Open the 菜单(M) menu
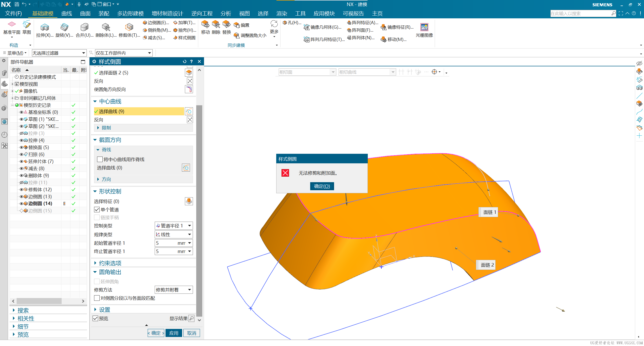 pyautogui.click(x=15, y=53)
